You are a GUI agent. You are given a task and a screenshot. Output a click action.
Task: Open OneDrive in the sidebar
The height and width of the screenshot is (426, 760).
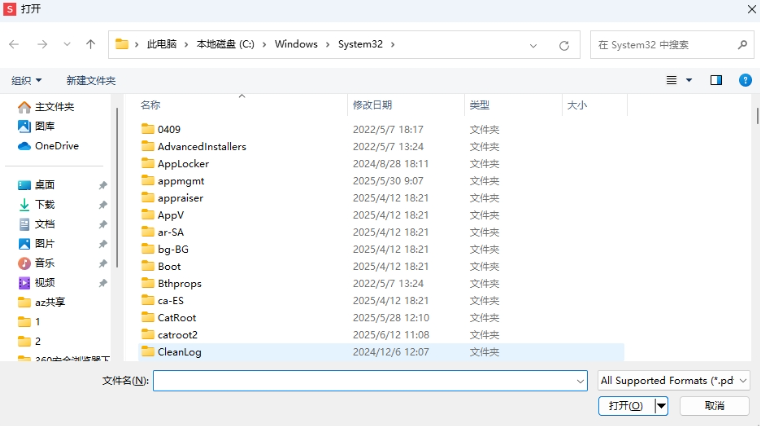pyautogui.click(x=48, y=146)
